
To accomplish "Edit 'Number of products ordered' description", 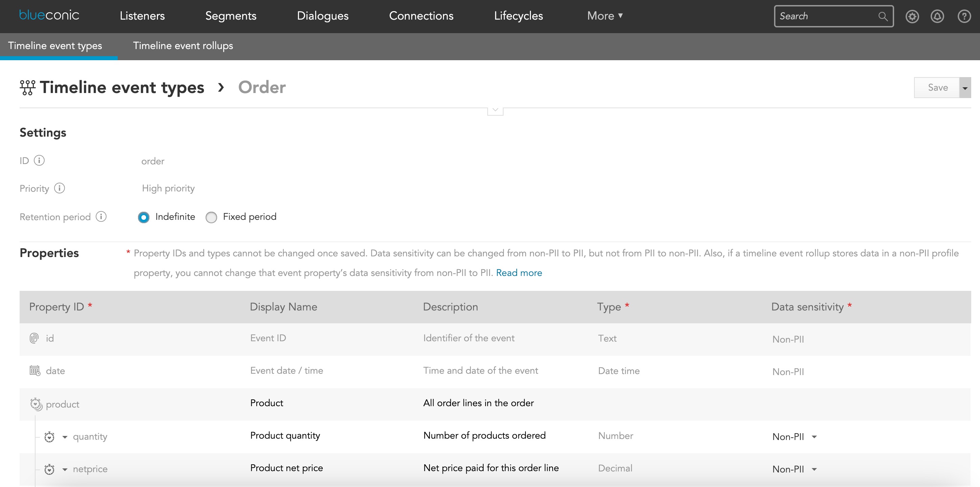I will 484,436.
